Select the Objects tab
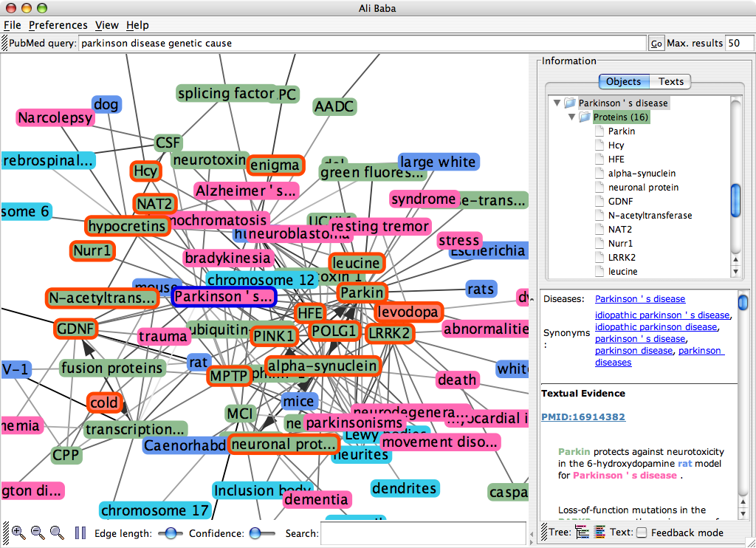 tap(624, 81)
